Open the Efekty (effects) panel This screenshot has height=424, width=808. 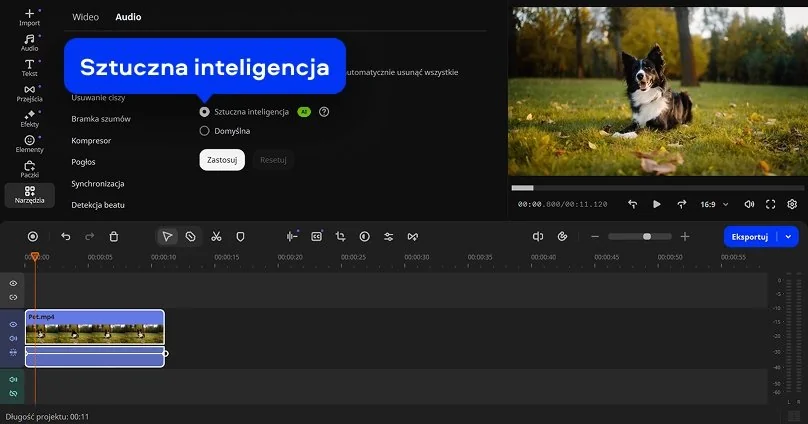pyautogui.click(x=29, y=118)
